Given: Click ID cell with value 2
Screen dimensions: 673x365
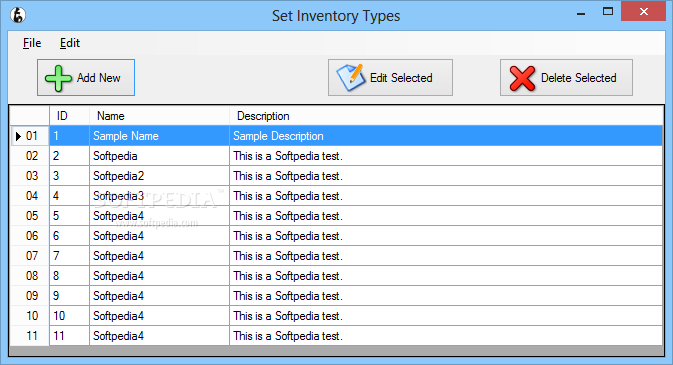Looking at the screenshot, I should click(70, 156).
